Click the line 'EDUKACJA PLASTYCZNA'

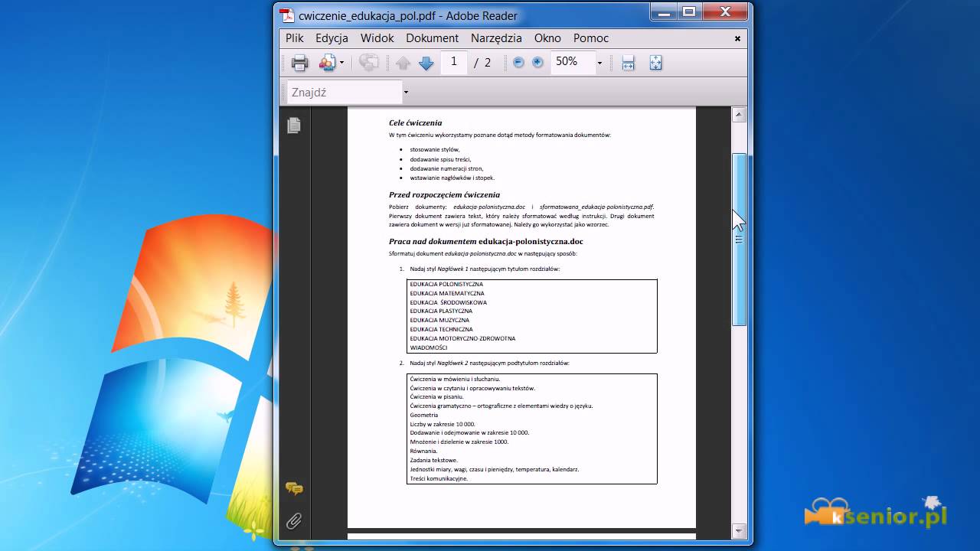(441, 311)
